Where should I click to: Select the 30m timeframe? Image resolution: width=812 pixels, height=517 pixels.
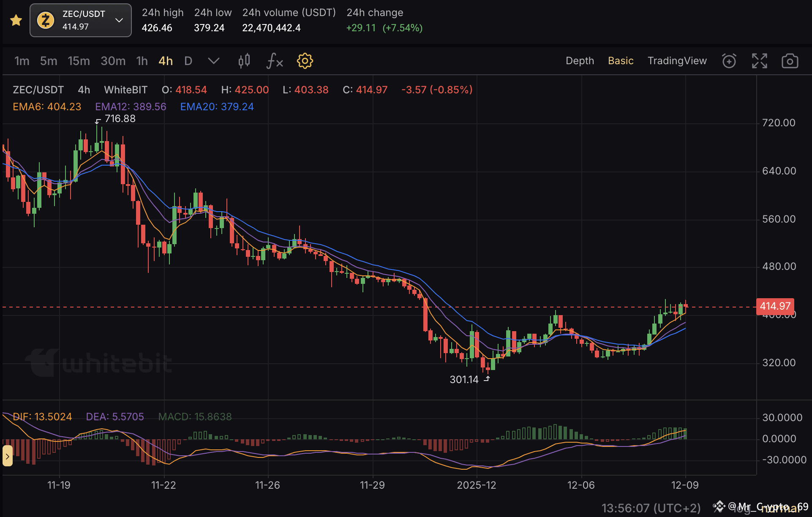(113, 61)
